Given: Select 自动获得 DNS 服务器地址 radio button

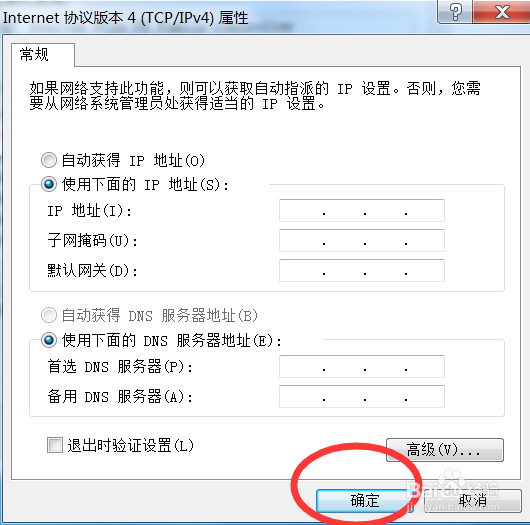Looking at the screenshot, I should 49,315.
